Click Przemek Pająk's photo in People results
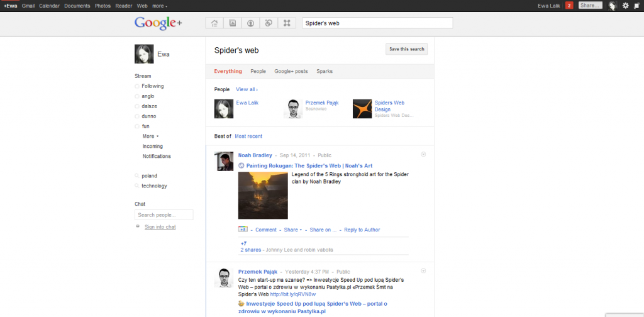This screenshot has height=317, width=644. [293, 109]
